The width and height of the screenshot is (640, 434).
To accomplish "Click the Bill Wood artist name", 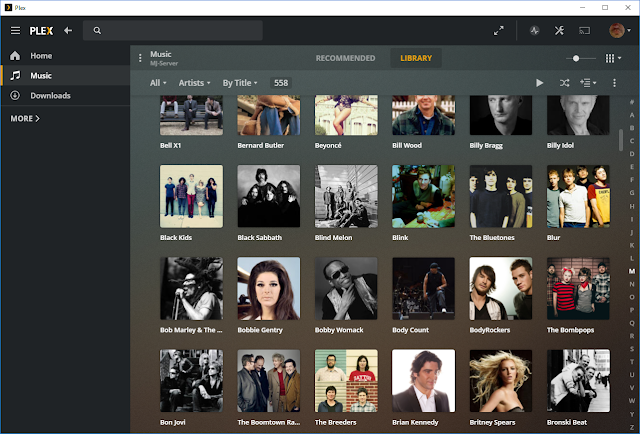I will (407, 145).
